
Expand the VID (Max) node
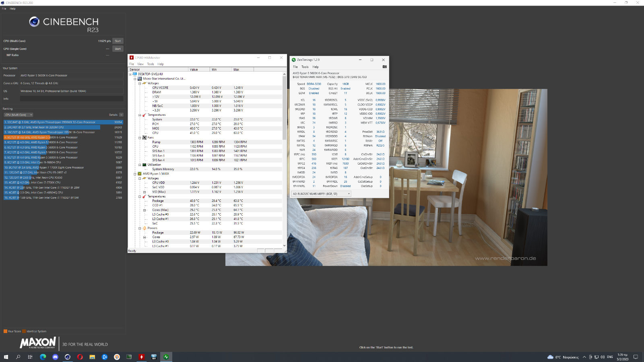tap(144, 192)
